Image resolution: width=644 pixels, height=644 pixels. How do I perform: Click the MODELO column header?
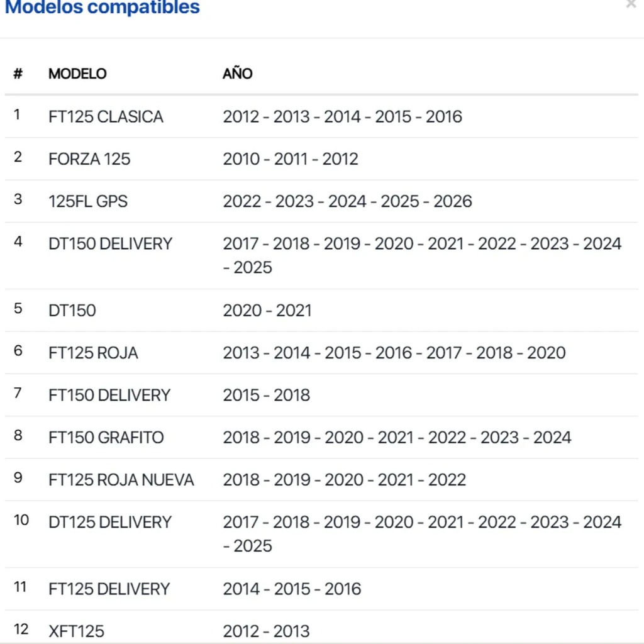coord(77,74)
